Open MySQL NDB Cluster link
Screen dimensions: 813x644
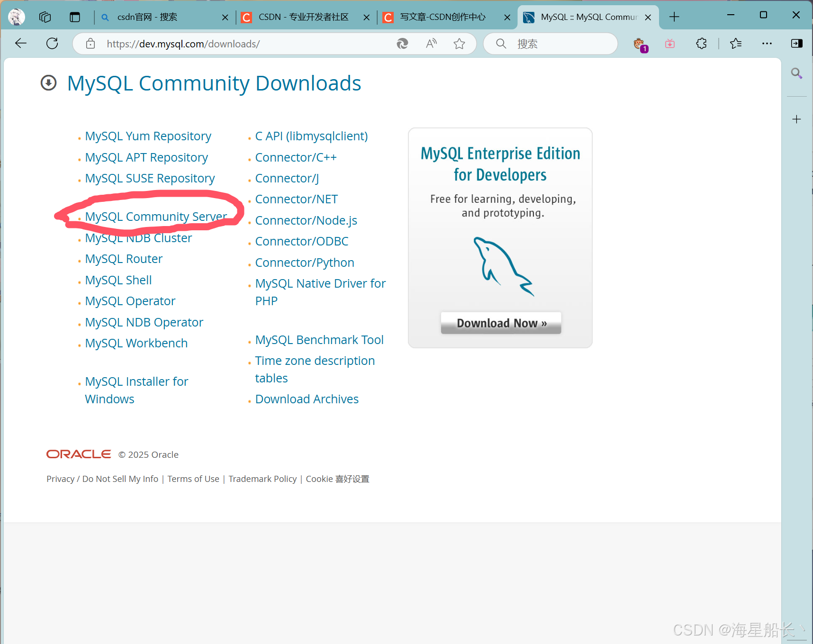coord(138,238)
